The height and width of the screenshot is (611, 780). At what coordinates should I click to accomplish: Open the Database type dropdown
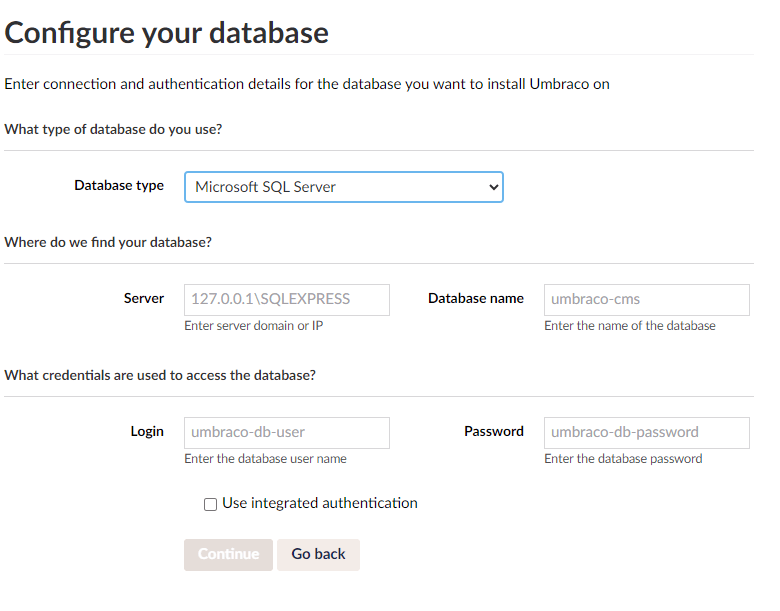click(x=344, y=187)
